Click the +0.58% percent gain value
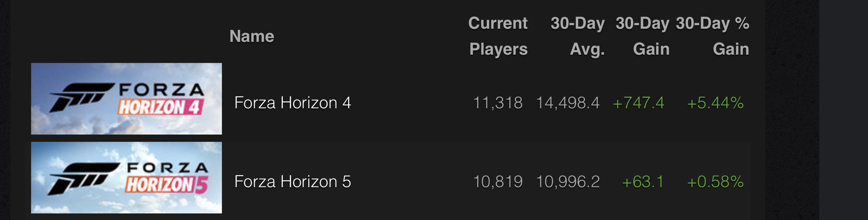Viewport: 868px width, 220px height. [715, 182]
